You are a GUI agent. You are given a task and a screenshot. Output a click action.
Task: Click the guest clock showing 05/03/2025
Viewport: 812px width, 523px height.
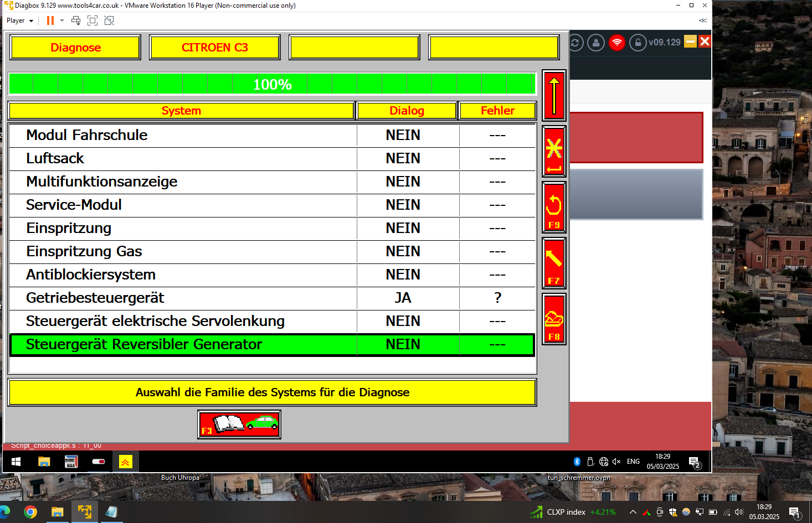(662, 462)
